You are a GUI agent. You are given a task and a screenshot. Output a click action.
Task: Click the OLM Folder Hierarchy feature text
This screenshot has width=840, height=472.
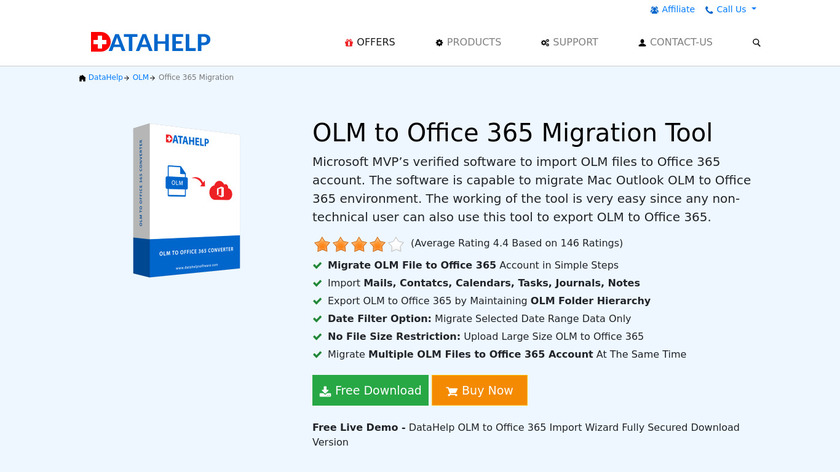point(590,301)
